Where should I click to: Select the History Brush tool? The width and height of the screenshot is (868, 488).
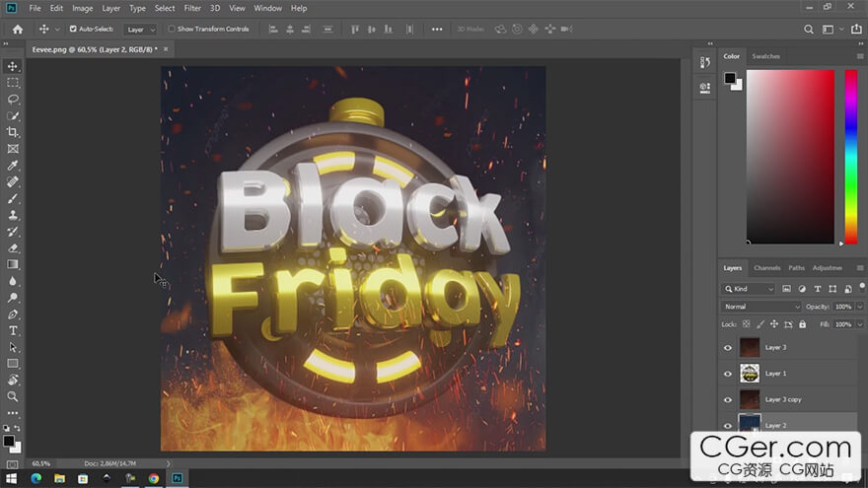pos(13,232)
